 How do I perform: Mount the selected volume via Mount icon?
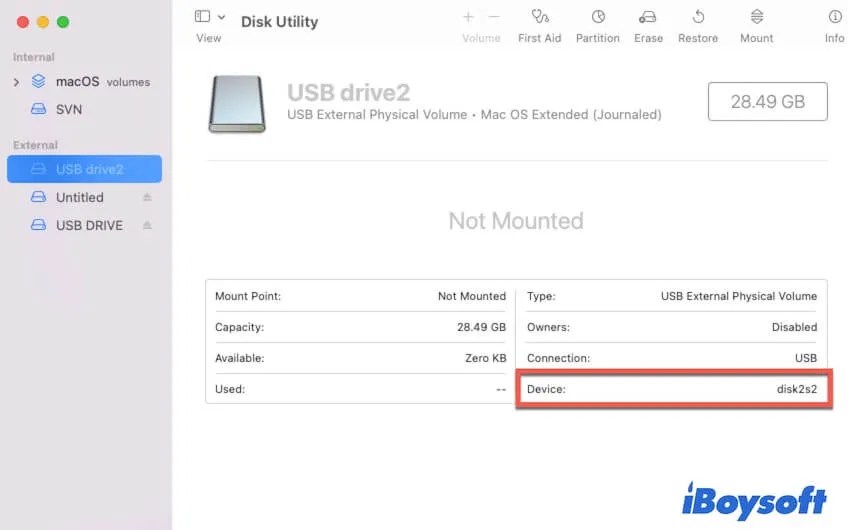[x=757, y=17]
